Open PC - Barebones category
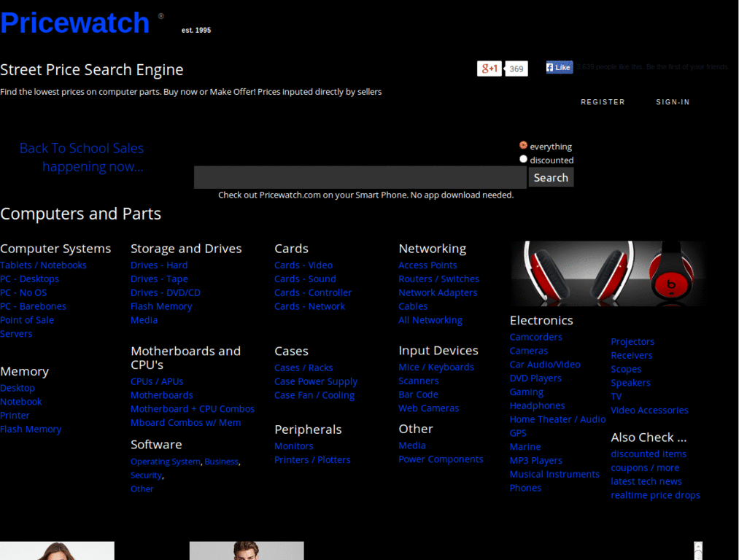Image resolution: width=747 pixels, height=560 pixels. [x=34, y=307]
